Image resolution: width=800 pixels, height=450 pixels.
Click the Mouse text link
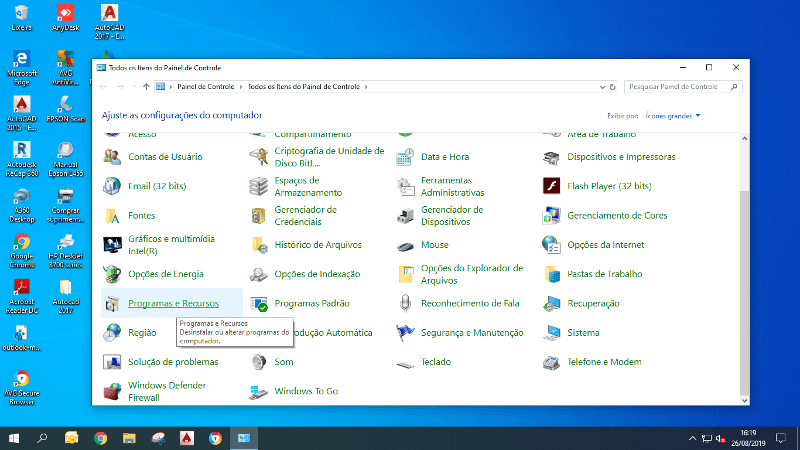[x=435, y=245]
